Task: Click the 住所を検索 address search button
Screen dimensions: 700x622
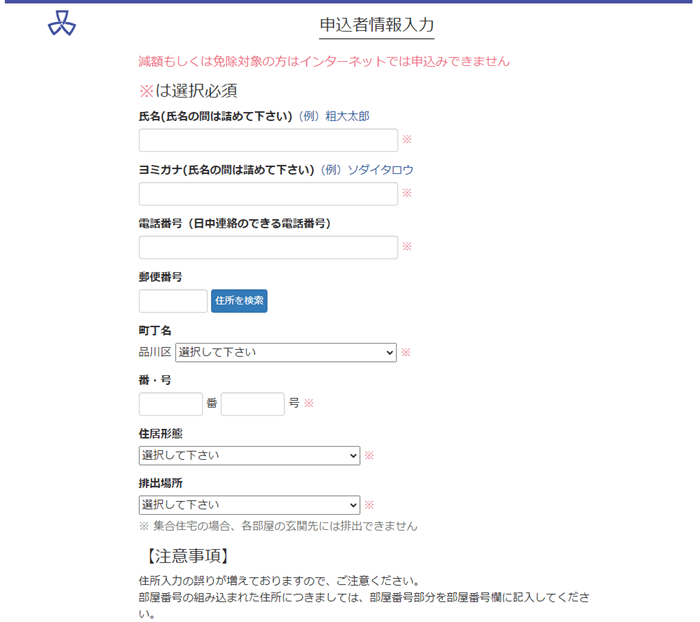Action: click(x=239, y=301)
